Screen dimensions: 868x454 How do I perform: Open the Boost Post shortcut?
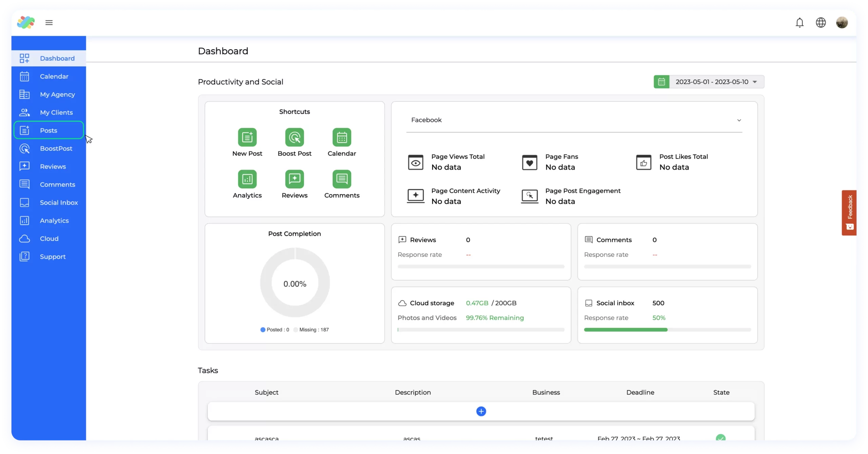294,137
